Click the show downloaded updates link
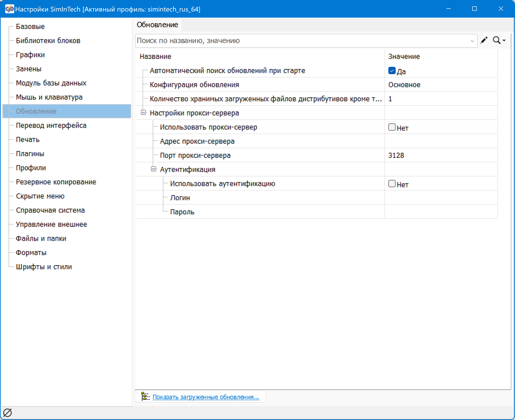 tap(206, 397)
